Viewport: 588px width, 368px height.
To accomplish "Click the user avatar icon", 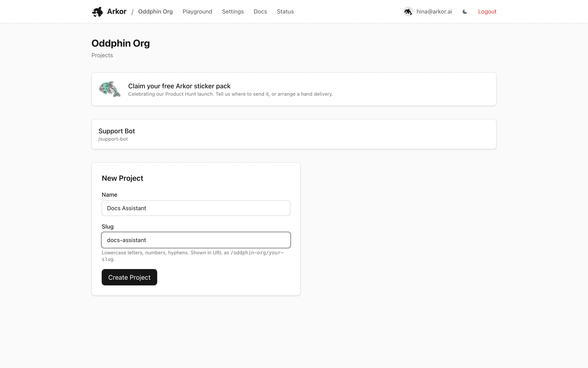I will coord(408,11).
